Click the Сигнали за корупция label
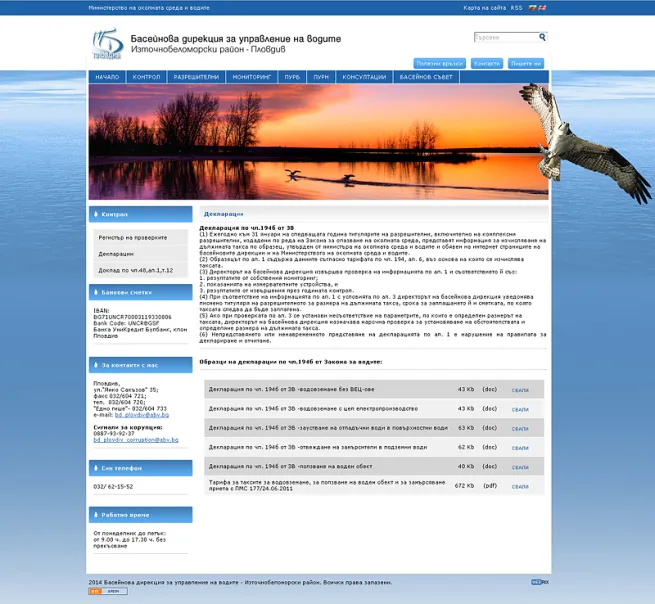The height and width of the screenshot is (604, 655). coord(128,427)
